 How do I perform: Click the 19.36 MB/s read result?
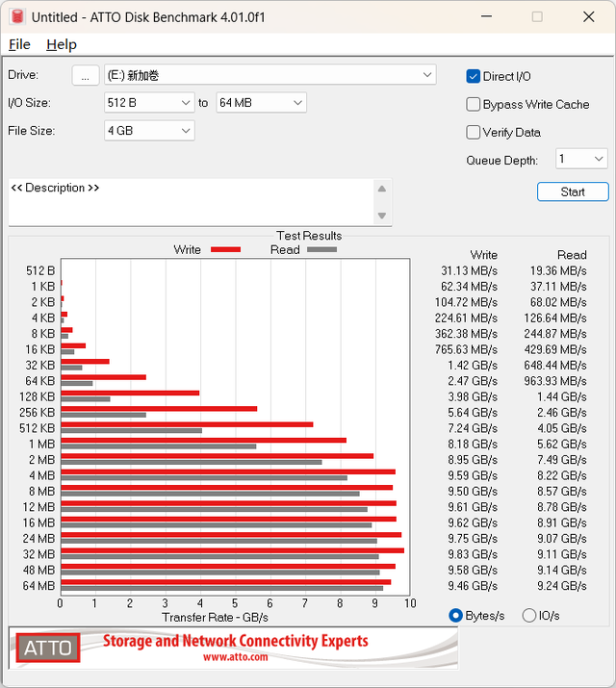558,270
